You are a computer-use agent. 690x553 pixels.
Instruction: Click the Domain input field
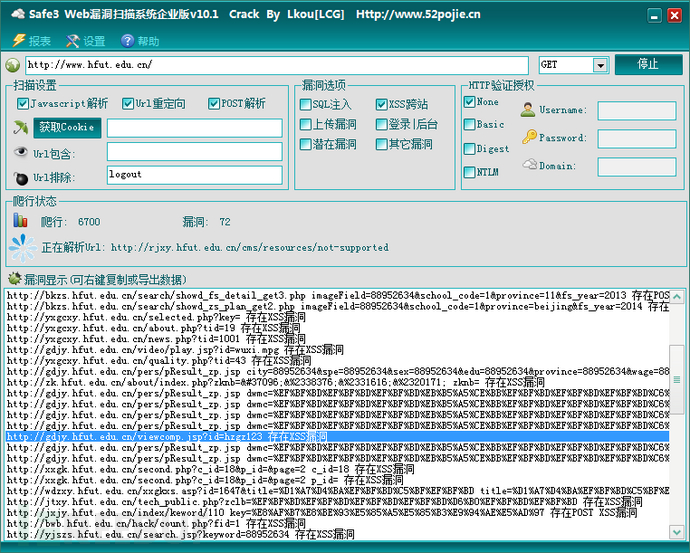click(637, 167)
